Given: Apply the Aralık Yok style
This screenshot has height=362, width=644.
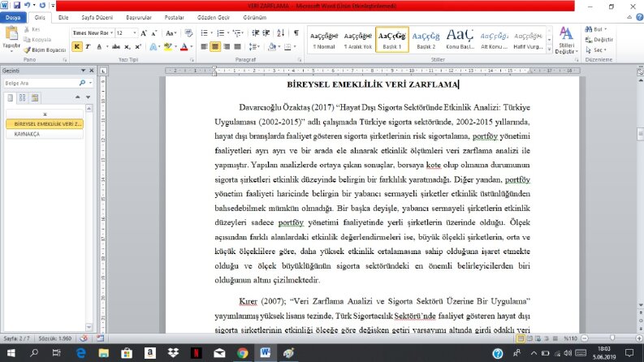Looking at the screenshot, I should pyautogui.click(x=357, y=40).
